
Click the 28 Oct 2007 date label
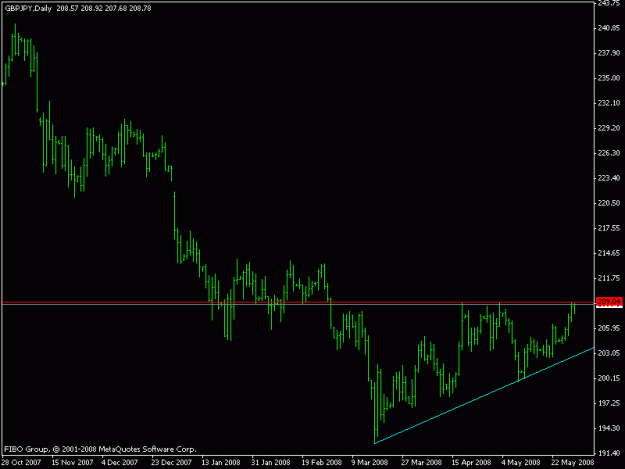22,462
